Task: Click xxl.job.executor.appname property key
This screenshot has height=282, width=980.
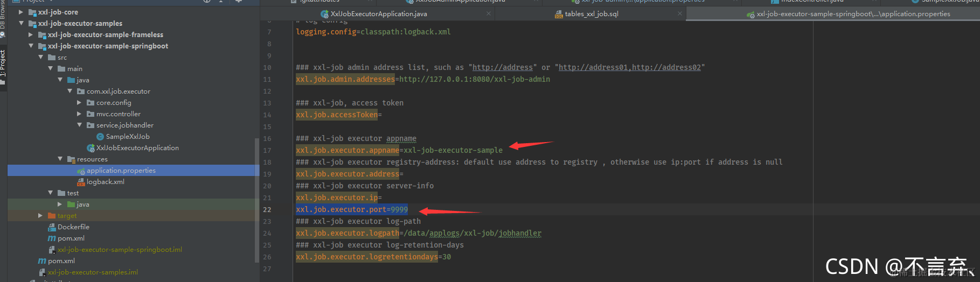Action: click(x=347, y=150)
